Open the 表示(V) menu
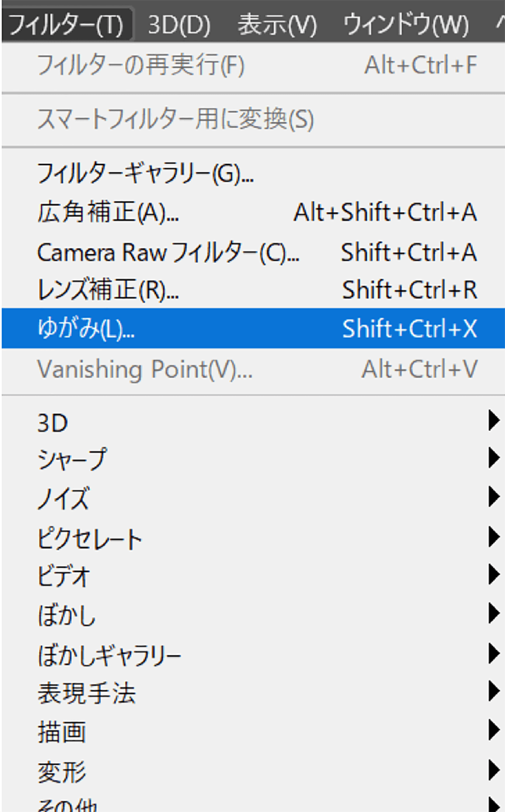 click(x=277, y=25)
